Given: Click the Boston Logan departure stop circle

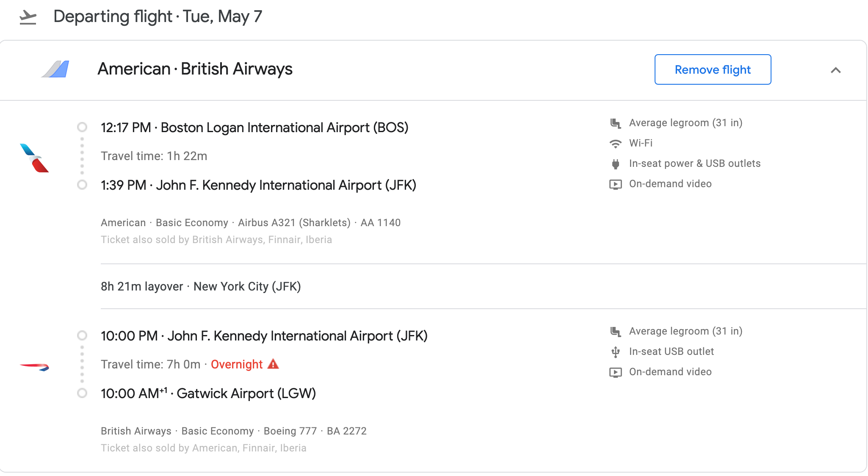Looking at the screenshot, I should 82,127.
